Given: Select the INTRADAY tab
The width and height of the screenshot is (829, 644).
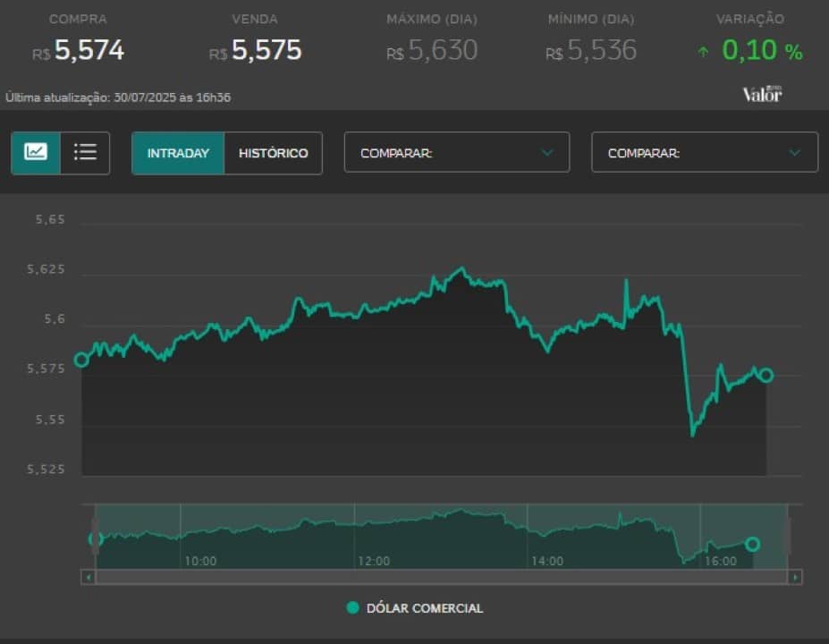Looking at the screenshot, I should coord(178,153).
